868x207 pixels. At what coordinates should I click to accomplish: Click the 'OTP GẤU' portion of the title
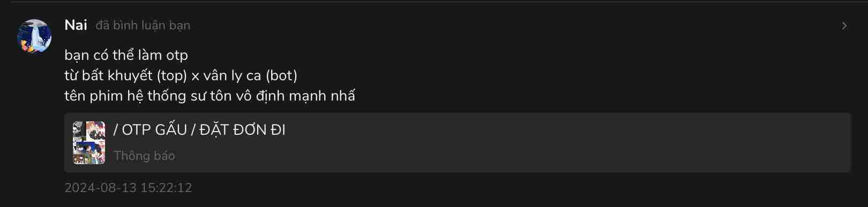[x=154, y=130]
